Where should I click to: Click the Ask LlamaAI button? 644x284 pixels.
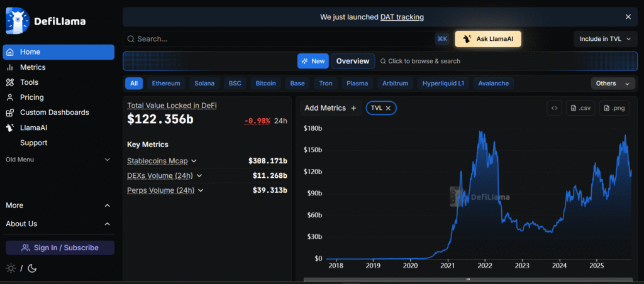tap(488, 39)
